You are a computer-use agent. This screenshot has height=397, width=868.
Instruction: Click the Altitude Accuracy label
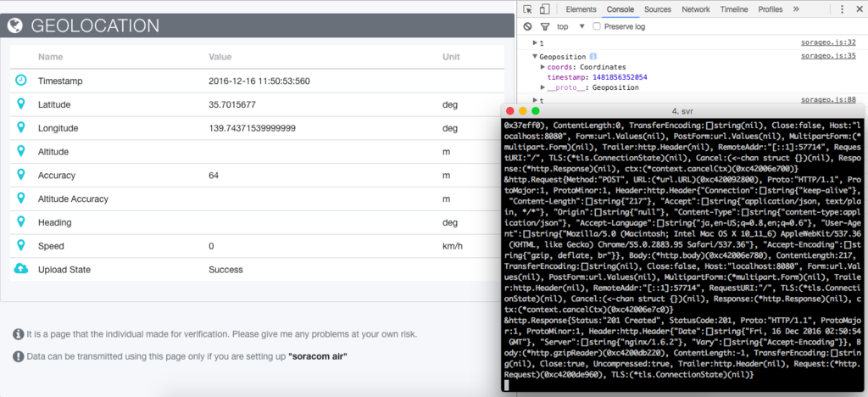pyautogui.click(x=73, y=198)
